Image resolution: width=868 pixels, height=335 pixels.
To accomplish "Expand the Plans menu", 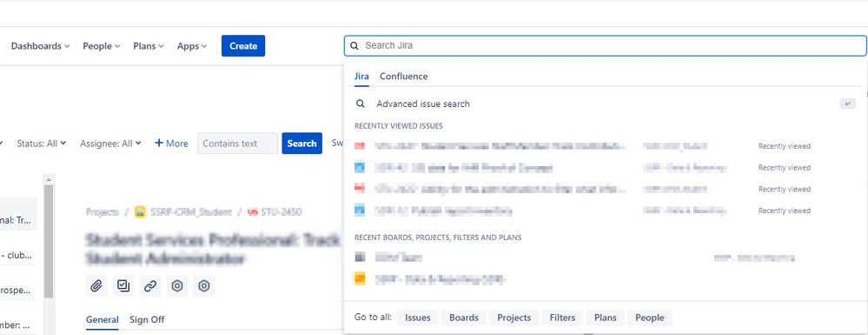I will pyautogui.click(x=149, y=46).
